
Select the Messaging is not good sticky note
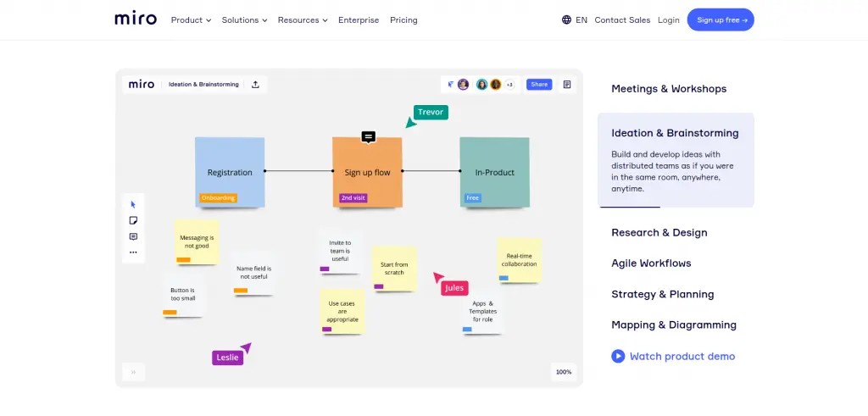197,241
